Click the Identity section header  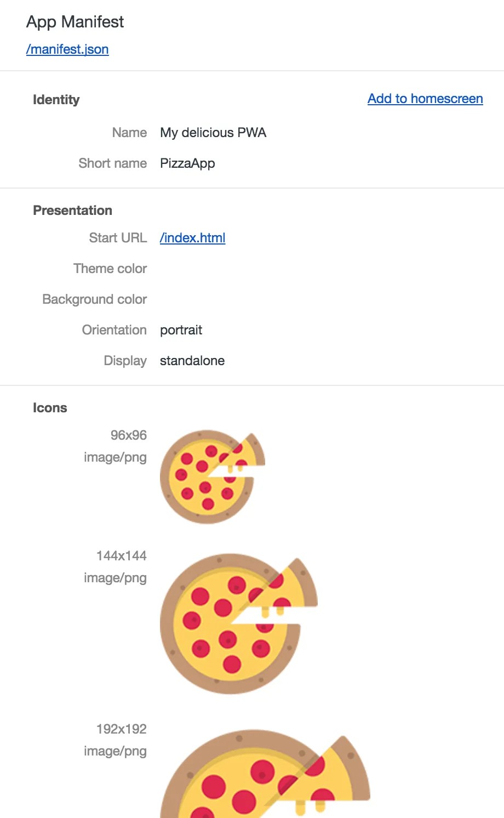coord(56,100)
